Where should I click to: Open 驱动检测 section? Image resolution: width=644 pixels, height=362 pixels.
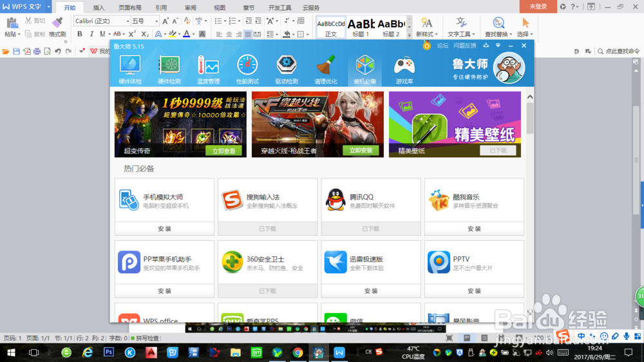(x=287, y=69)
